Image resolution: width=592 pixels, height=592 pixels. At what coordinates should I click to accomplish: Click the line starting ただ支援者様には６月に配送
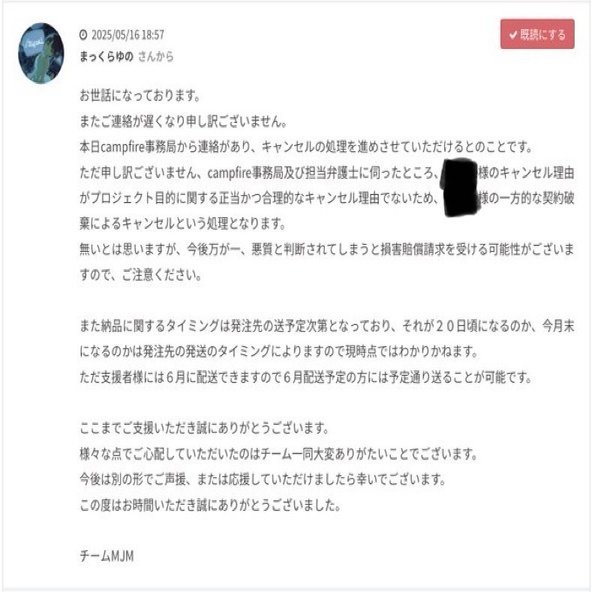(306, 377)
